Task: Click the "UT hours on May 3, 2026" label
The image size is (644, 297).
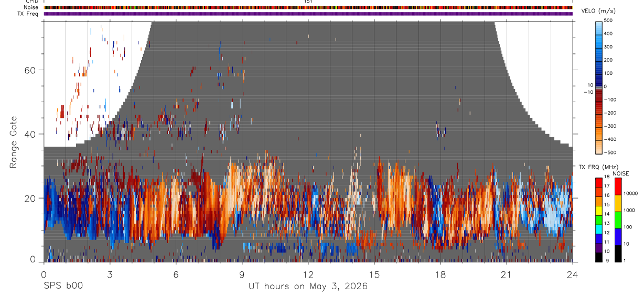Action: tap(308, 287)
